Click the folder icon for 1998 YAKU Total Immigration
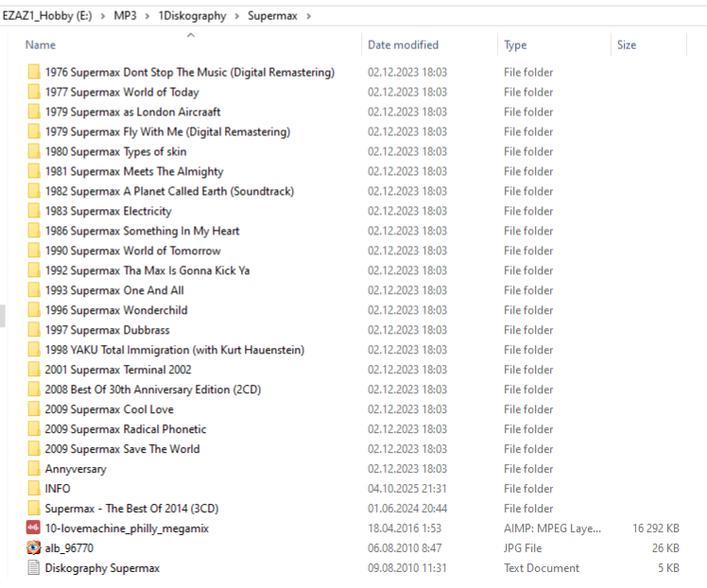The width and height of the screenshot is (707, 588). (34, 350)
